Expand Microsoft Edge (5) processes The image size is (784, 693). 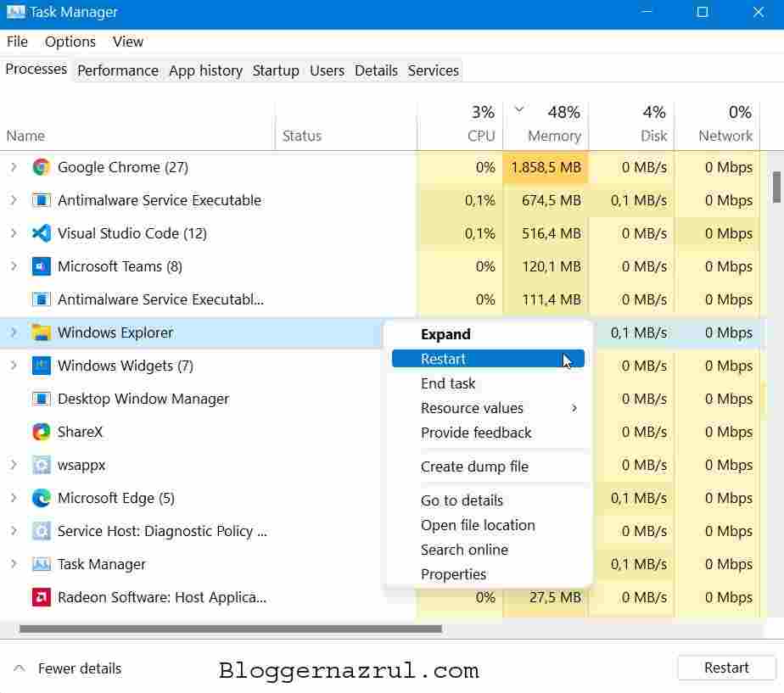point(14,498)
